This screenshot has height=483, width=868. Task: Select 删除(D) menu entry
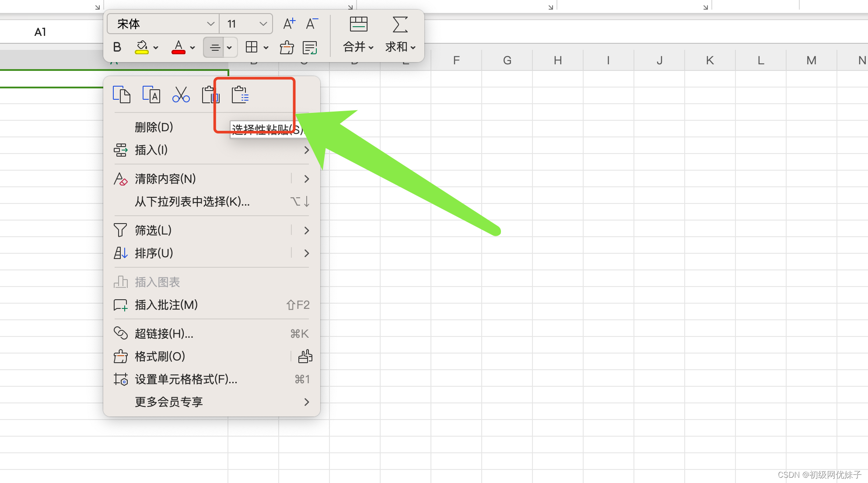coord(154,127)
